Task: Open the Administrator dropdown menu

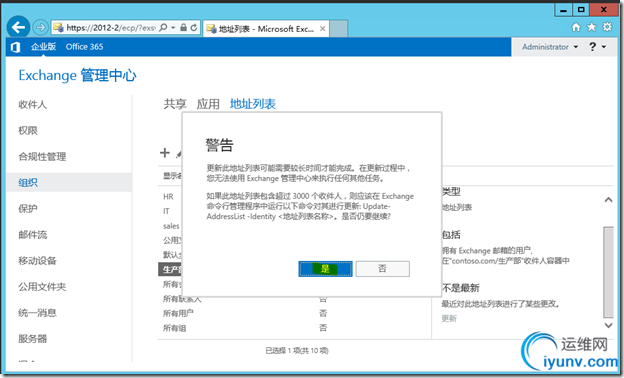Action: coord(550,47)
